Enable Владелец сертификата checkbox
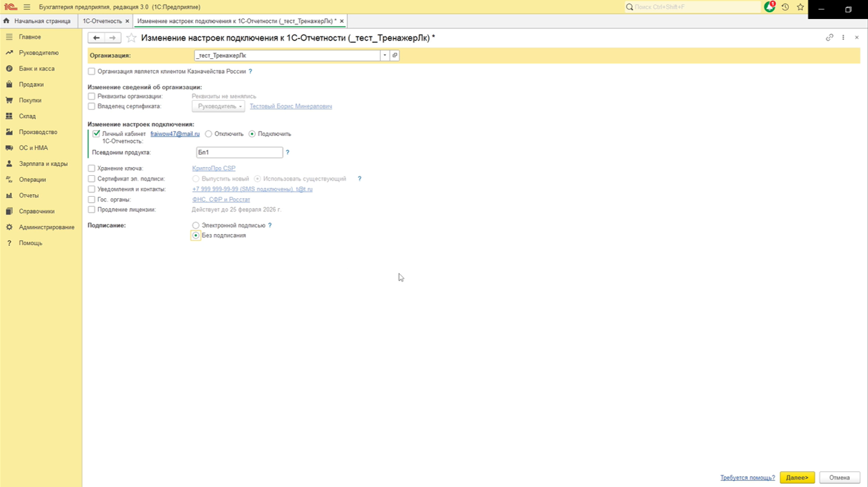Viewport: 868px width, 487px height. point(91,106)
